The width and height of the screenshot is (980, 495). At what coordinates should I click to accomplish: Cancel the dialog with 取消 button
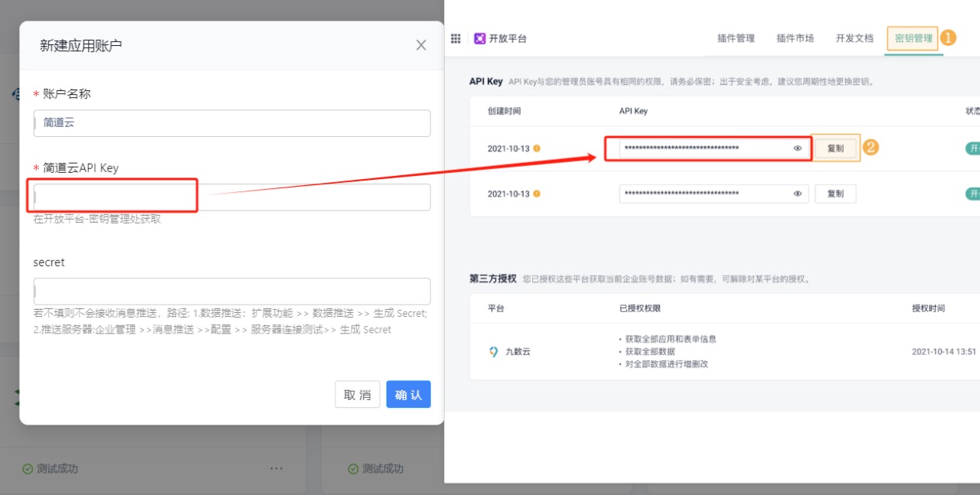(358, 395)
